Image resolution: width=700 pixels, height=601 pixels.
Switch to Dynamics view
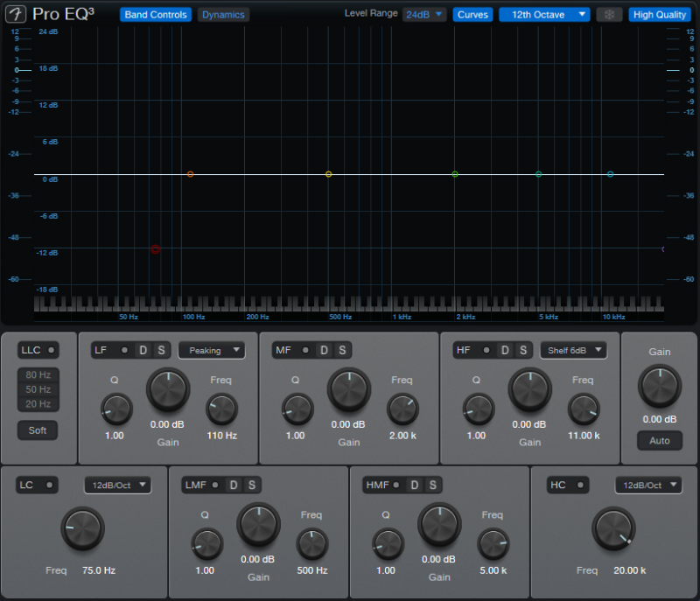coord(223,15)
